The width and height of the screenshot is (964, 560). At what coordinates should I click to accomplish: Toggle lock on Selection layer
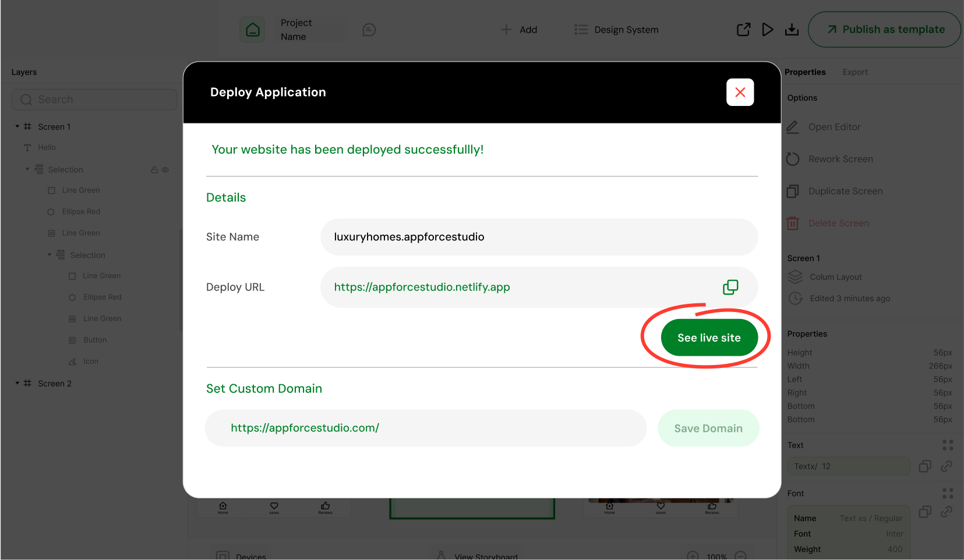tap(154, 170)
